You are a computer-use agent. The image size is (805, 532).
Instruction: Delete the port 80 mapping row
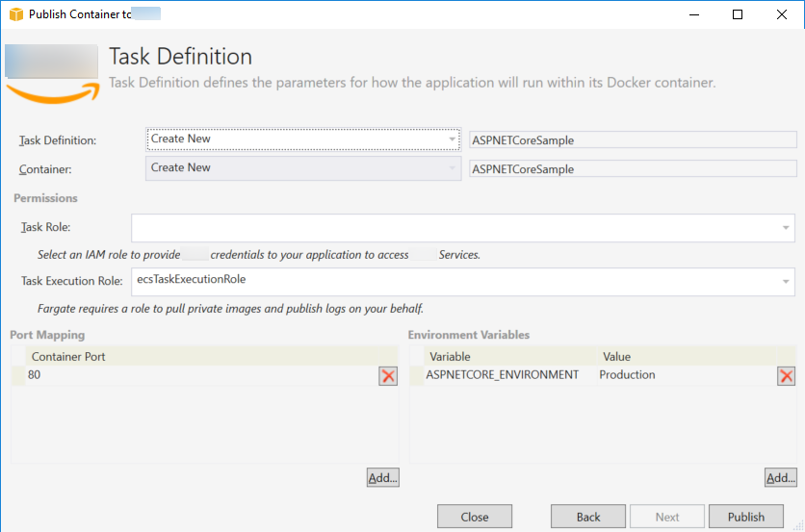(x=388, y=376)
